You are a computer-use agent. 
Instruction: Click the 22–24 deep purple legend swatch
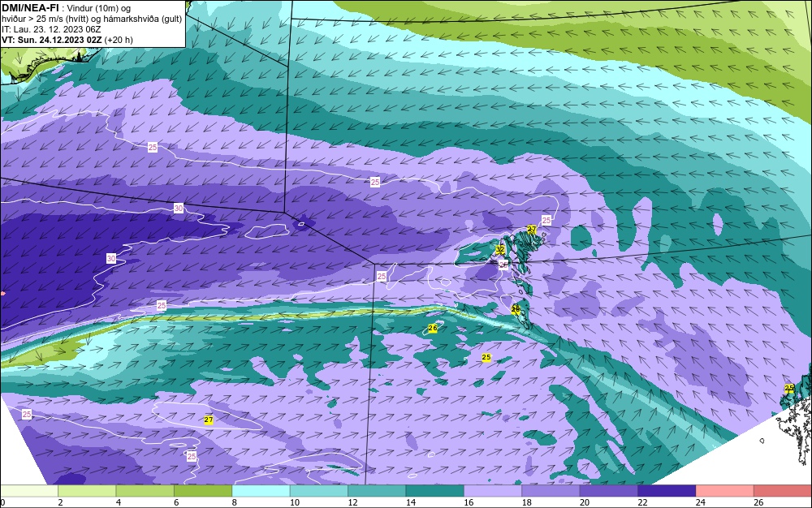coord(667,491)
